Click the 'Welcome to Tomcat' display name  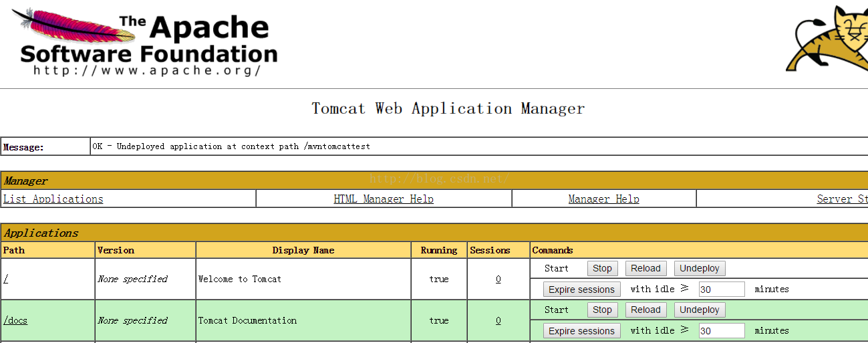pyautogui.click(x=240, y=279)
